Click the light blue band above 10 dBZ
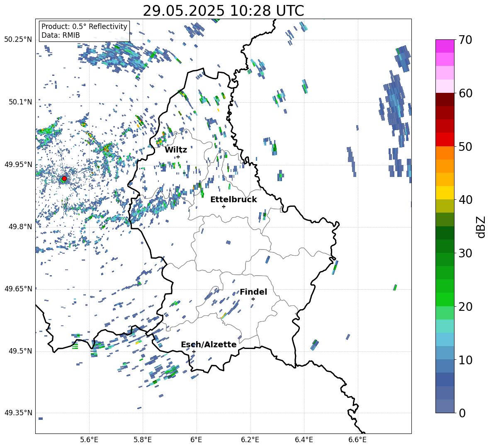Screen dimensions: 491x448 (x=445, y=353)
